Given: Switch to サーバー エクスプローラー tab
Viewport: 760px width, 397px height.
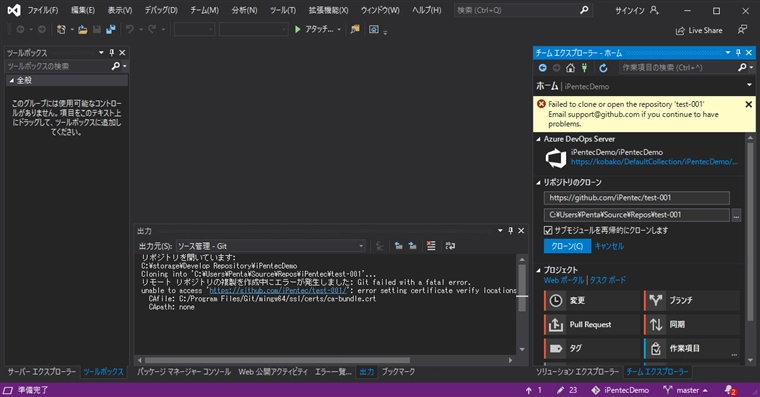Looking at the screenshot, I should point(42,372).
